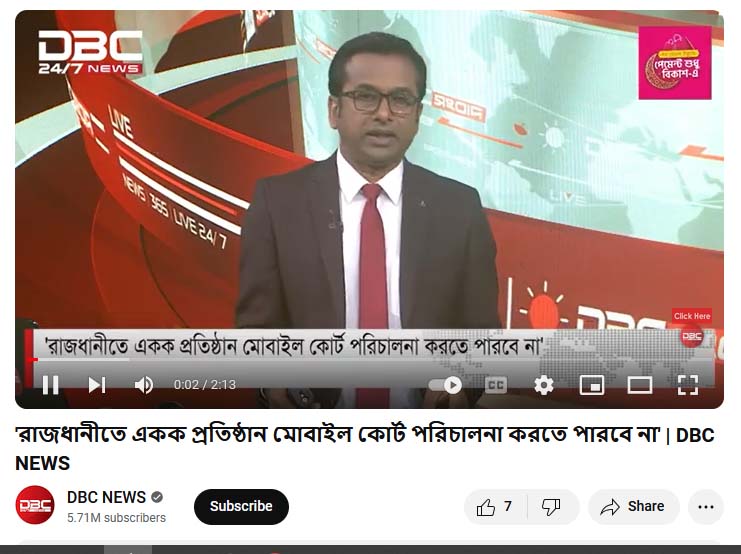The width and height of the screenshot is (741, 554).
Task: Mute the video volume speaker icon
Action: (144, 385)
